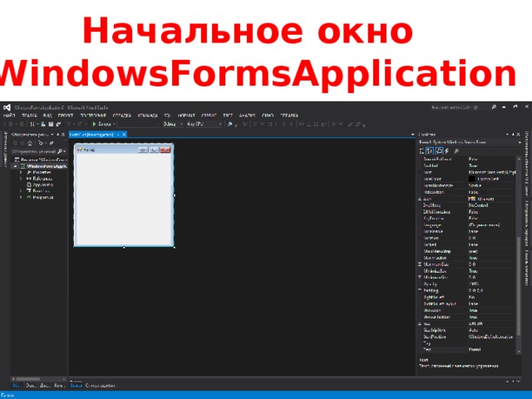
Task: Click the Navigate Backward toolbar icon
Action: click(x=11, y=124)
